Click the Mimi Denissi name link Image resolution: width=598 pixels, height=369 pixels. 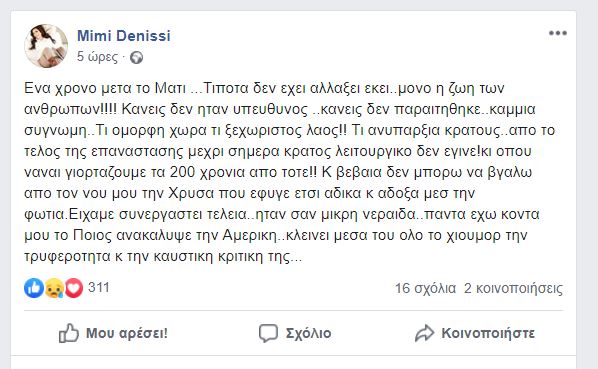pos(124,36)
